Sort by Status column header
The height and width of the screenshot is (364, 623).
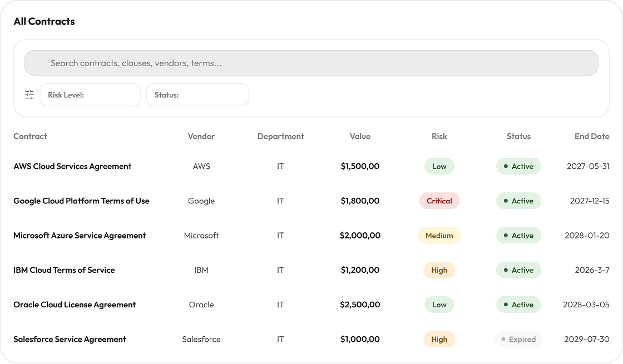pyautogui.click(x=518, y=136)
